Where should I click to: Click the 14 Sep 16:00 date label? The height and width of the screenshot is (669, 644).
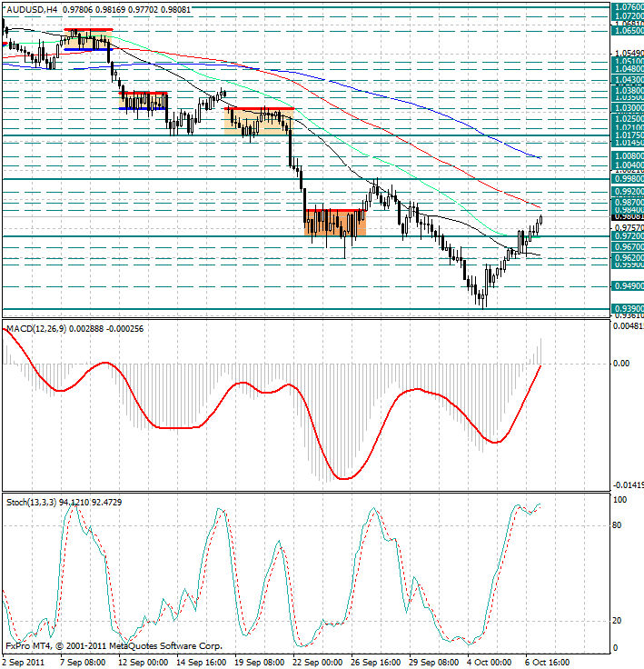[200, 663]
